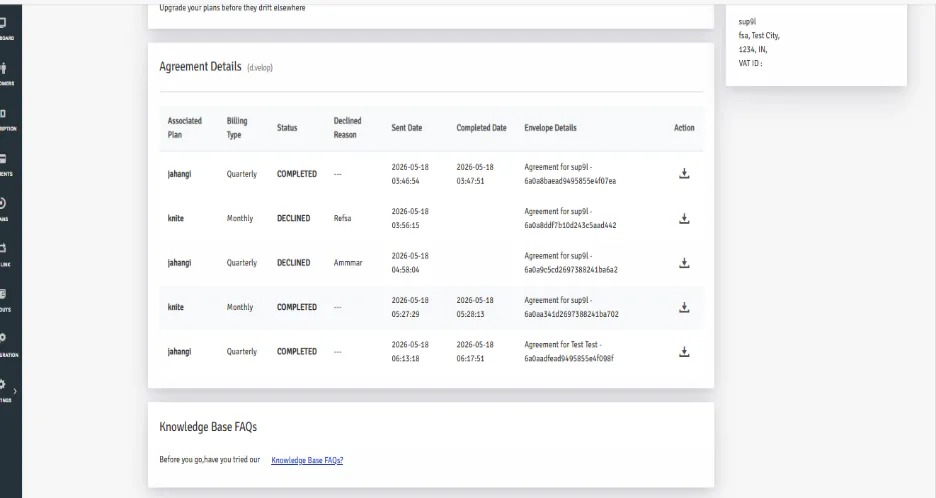Click completed date 2026-05-18 05:28:13
Viewport: 936px width, 498px height.
click(x=475, y=307)
